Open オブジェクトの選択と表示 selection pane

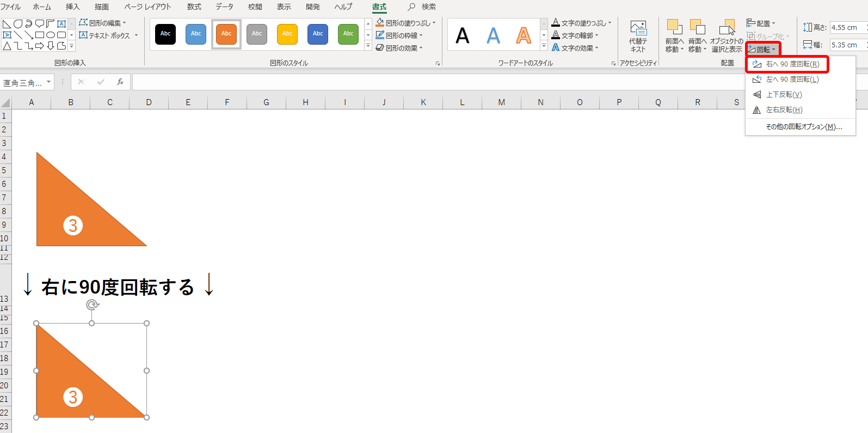(727, 36)
